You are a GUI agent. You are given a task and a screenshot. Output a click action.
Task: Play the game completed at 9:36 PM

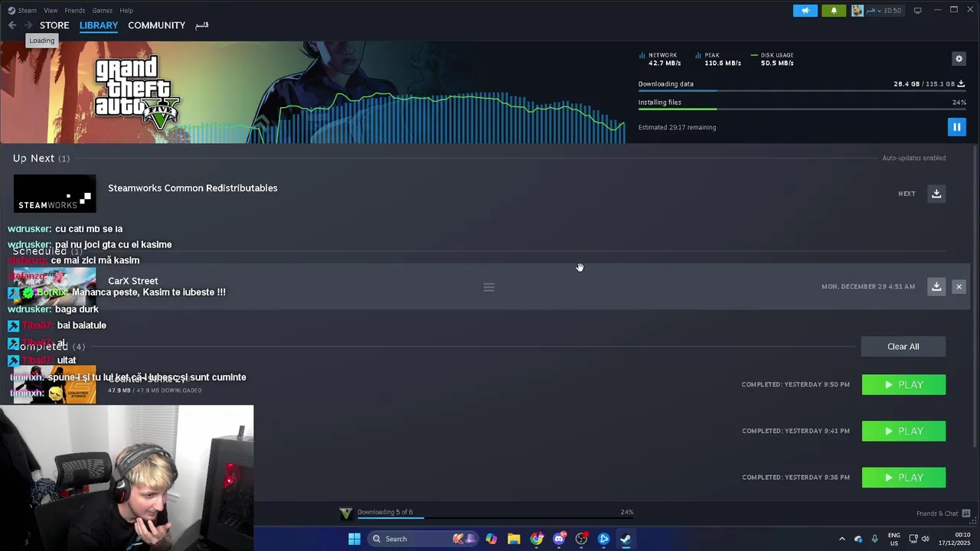click(x=903, y=478)
